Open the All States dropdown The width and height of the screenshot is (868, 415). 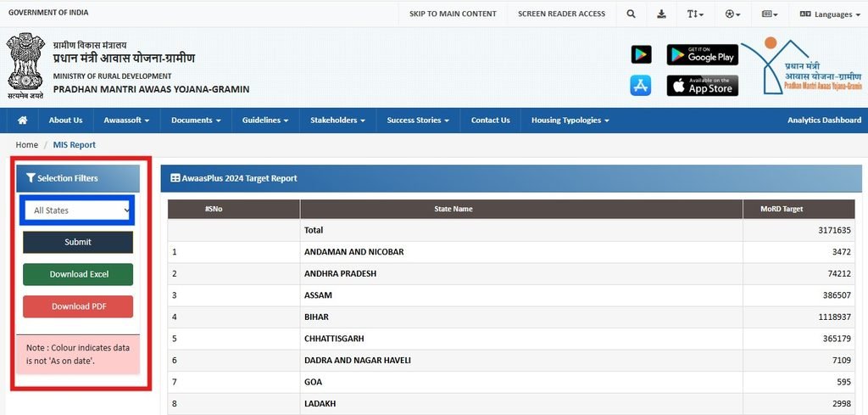tap(77, 210)
